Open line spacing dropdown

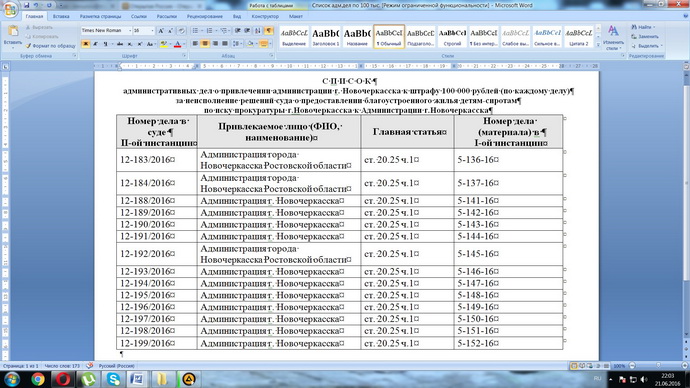pos(237,44)
